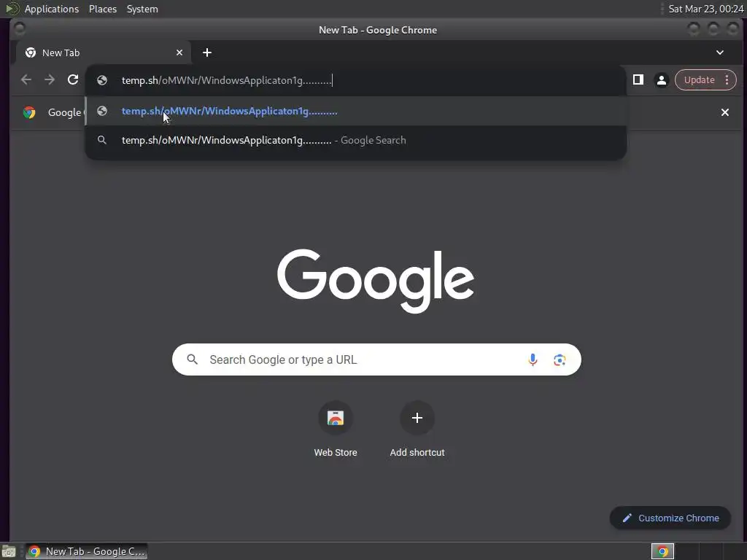Viewport: 747px width, 560px height.
Task: Open the three-dot Chrome menu
Action: pyautogui.click(x=727, y=80)
